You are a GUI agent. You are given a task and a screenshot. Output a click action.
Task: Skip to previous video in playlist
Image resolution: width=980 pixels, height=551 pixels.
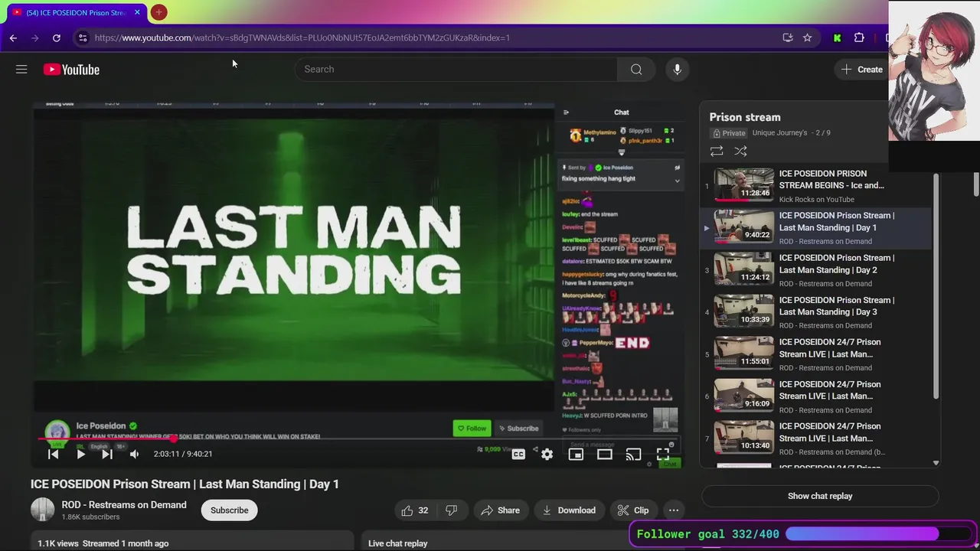(x=53, y=454)
